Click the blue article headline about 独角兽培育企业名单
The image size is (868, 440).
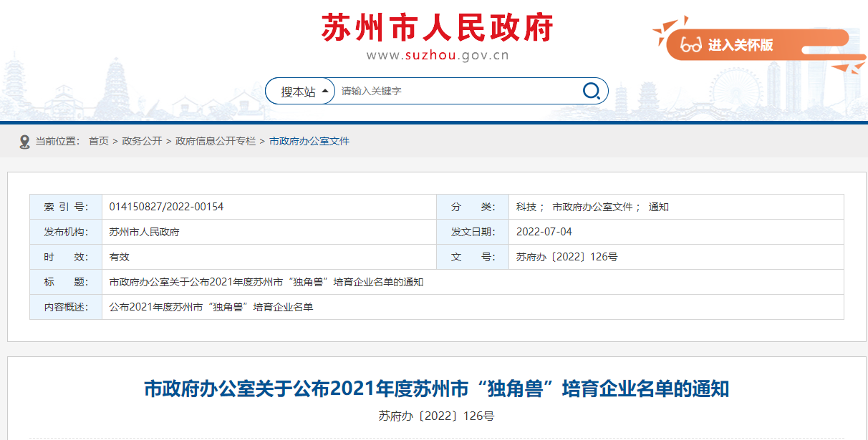pos(436,389)
